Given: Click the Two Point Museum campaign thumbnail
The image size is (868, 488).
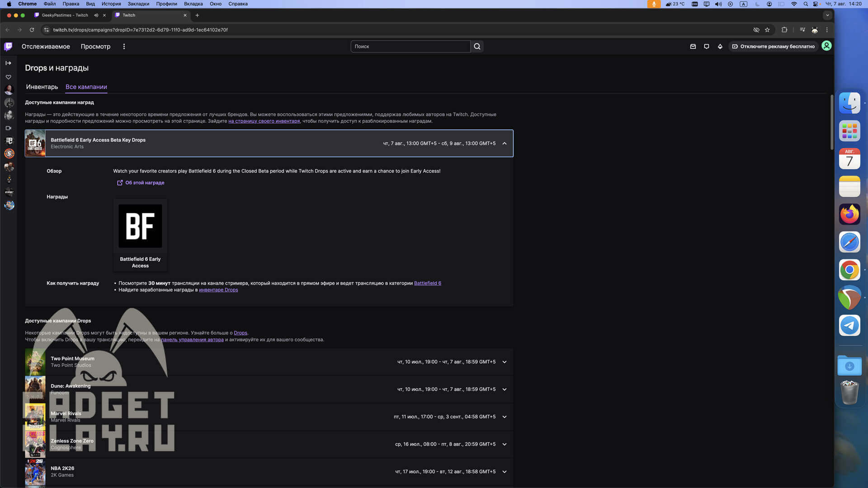Looking at the screenshot, I should [x=35, y=362].
